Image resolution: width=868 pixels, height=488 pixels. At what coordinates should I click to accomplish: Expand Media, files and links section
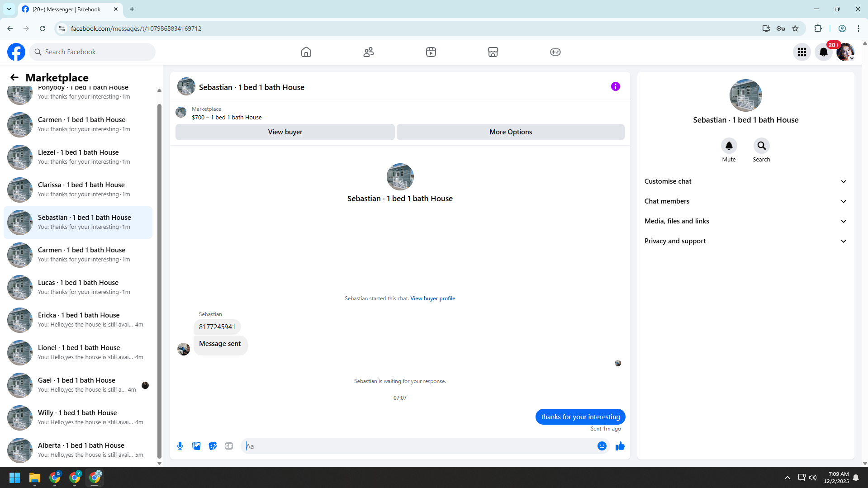click(745, 221)
